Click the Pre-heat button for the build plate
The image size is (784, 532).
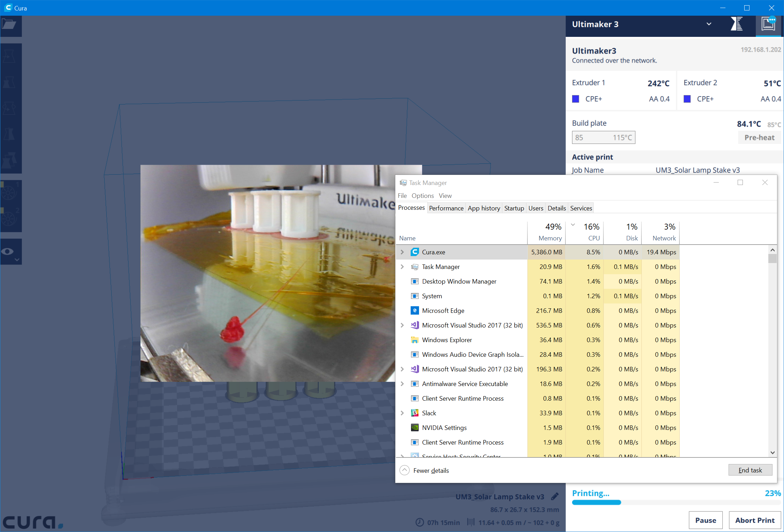click(759, 137)
